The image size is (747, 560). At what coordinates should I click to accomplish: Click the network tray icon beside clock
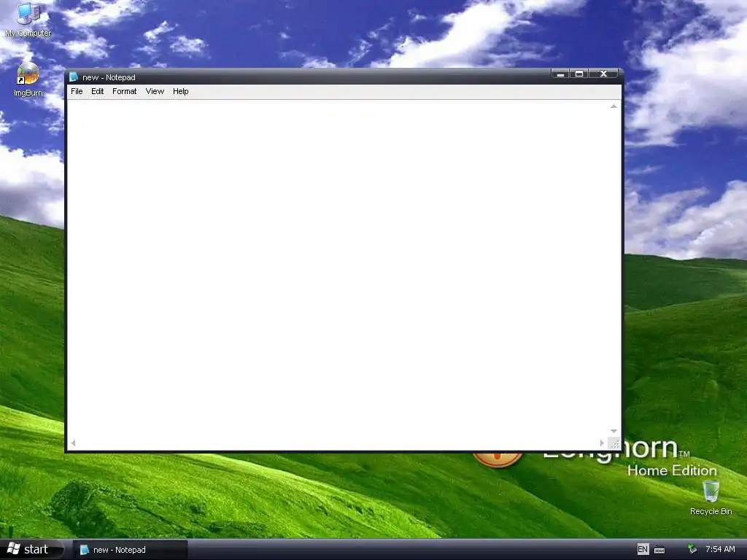[x=692, y=550]
